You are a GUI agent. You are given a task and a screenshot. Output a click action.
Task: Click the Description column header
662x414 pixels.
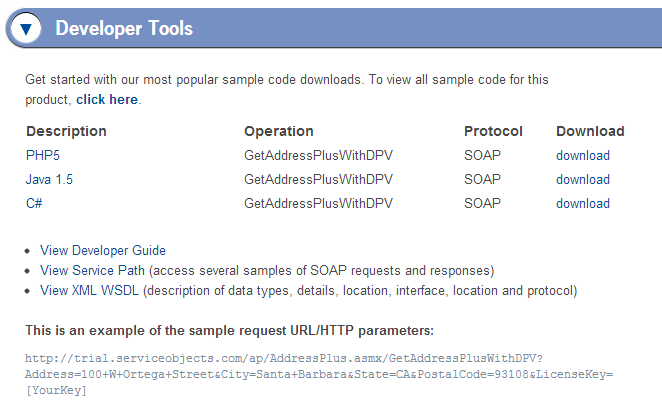tap(66, 131)
